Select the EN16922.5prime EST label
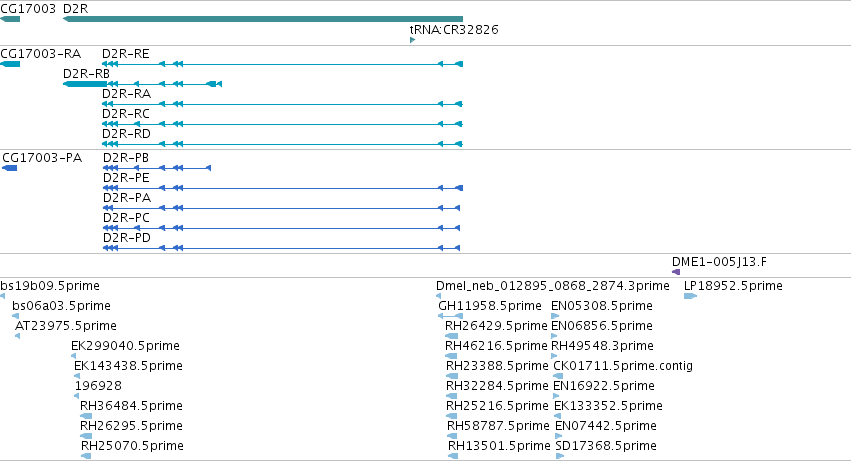851x461 pixels. pos(604,387)
